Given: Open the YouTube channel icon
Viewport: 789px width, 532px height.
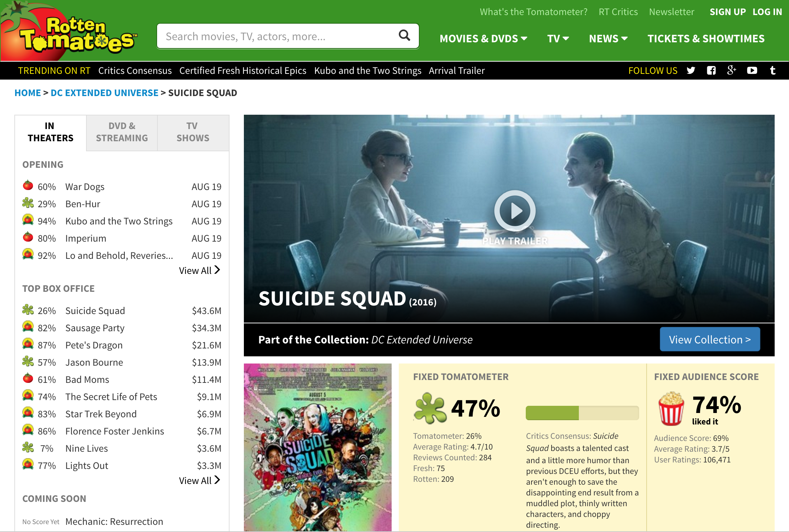Looking at the screenshot, I should coord(752,70).
